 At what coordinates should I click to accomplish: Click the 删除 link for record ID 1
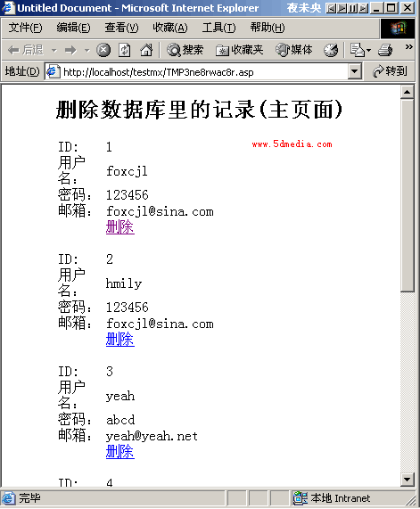coord(119,227)
